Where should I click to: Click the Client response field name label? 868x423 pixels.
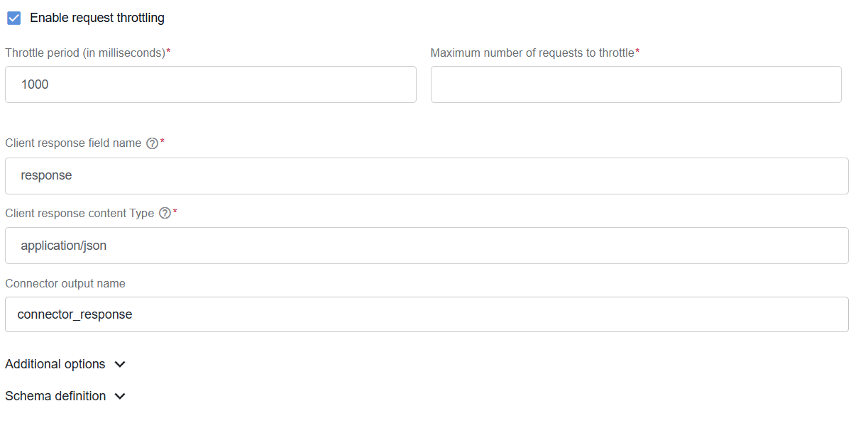pos(73,143)
